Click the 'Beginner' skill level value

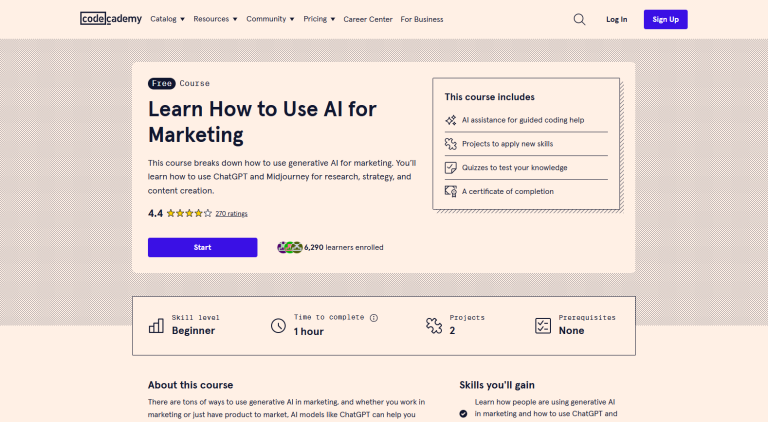click(193, 330)
